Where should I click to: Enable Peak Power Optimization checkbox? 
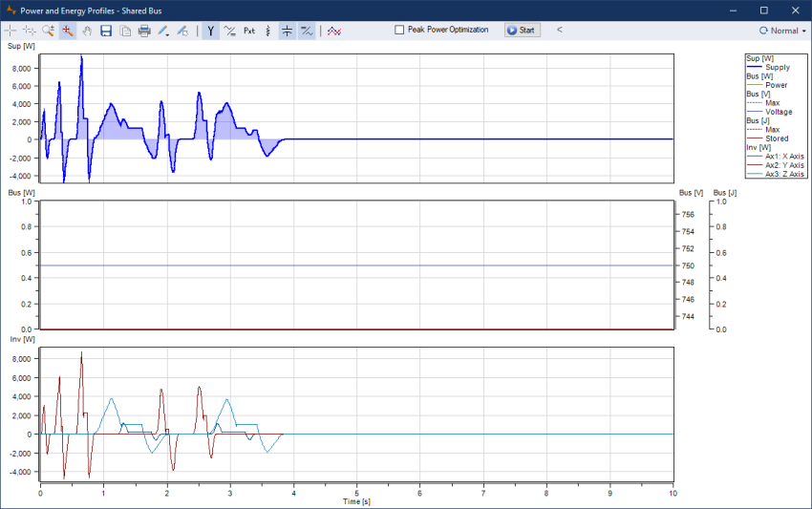pos(400,30)
